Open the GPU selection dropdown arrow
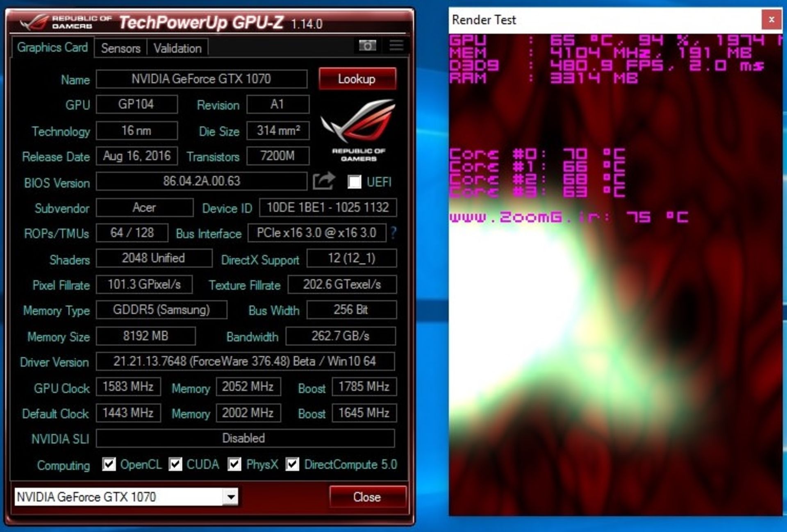 (x=231, y=497)
